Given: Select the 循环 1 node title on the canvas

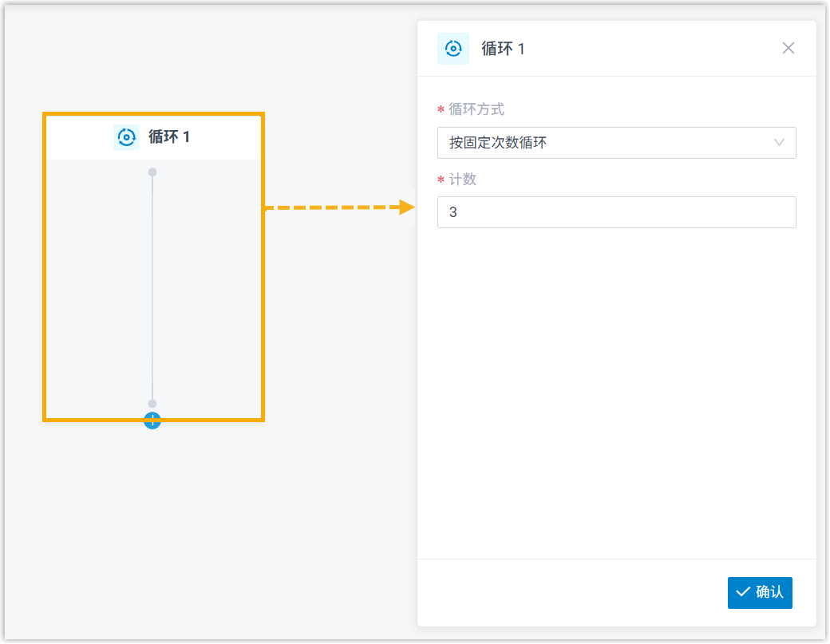Looking at the screenshot, I should (169, 137).
